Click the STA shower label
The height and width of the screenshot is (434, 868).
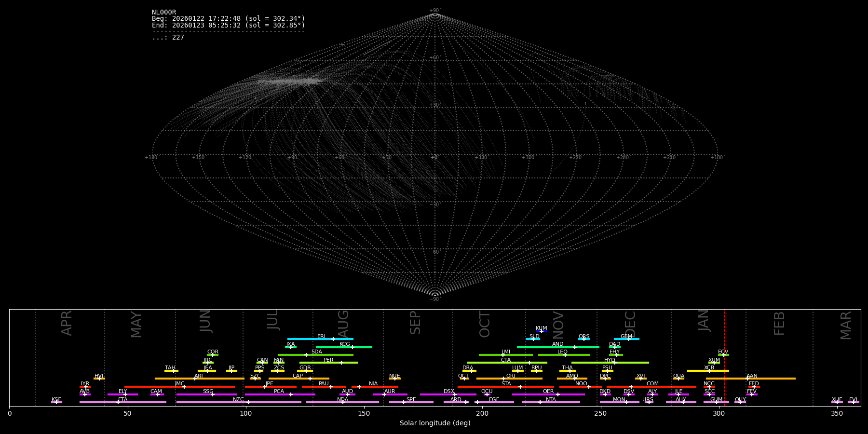click(x=506, y=384)
